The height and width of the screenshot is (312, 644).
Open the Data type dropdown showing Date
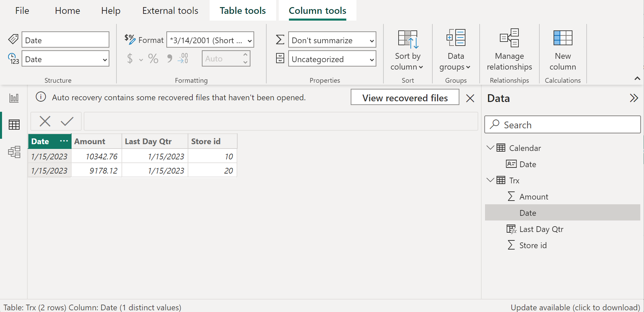pyautogui.click(x=65, y=59)
